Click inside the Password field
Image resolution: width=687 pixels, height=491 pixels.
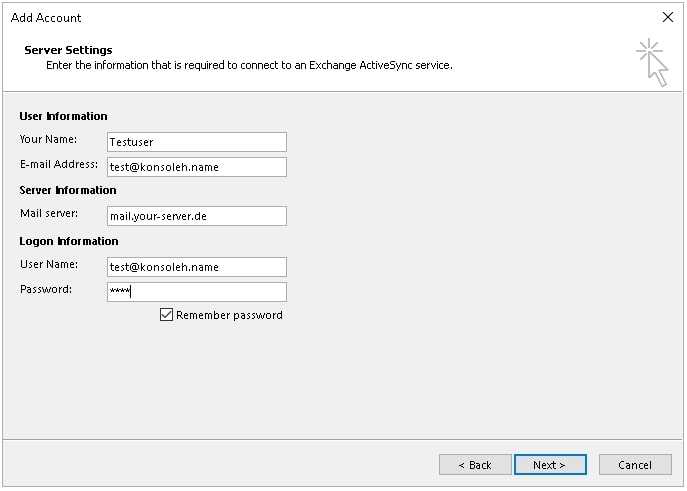click(197, 292)
